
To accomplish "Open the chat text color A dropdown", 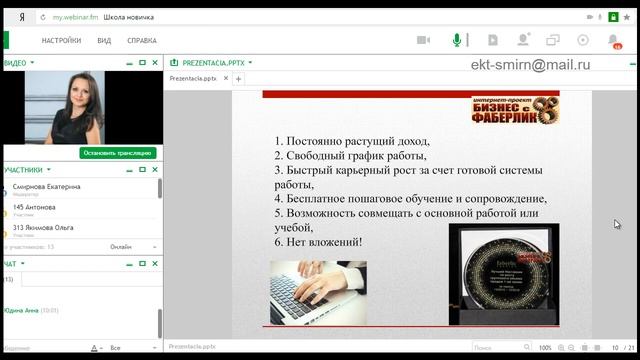I will pyautogui.click(x=97, y=348).
